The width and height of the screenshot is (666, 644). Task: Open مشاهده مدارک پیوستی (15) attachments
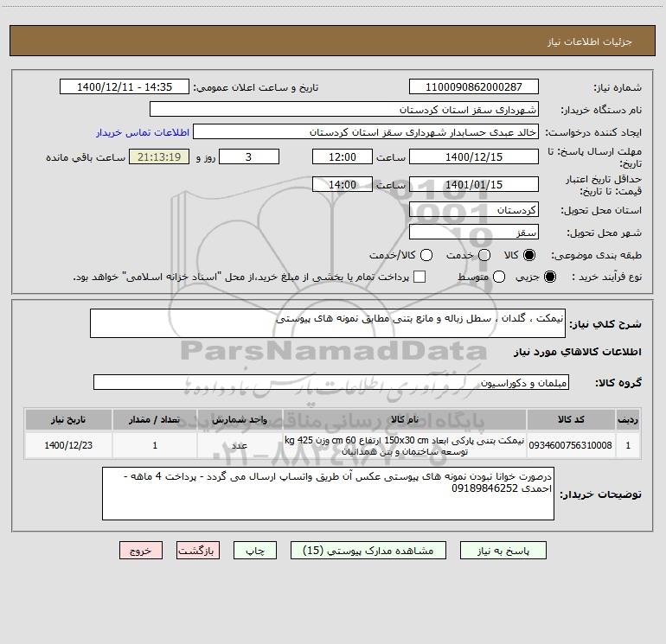click(368, 551)
